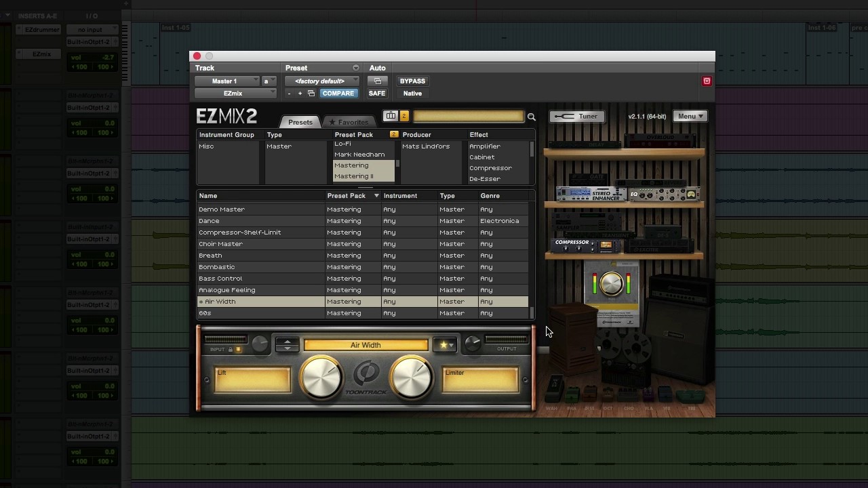Open the insert position 'a' dropdown
The image size is (868, 488).
pyautogui.click(x=269, y=81)
